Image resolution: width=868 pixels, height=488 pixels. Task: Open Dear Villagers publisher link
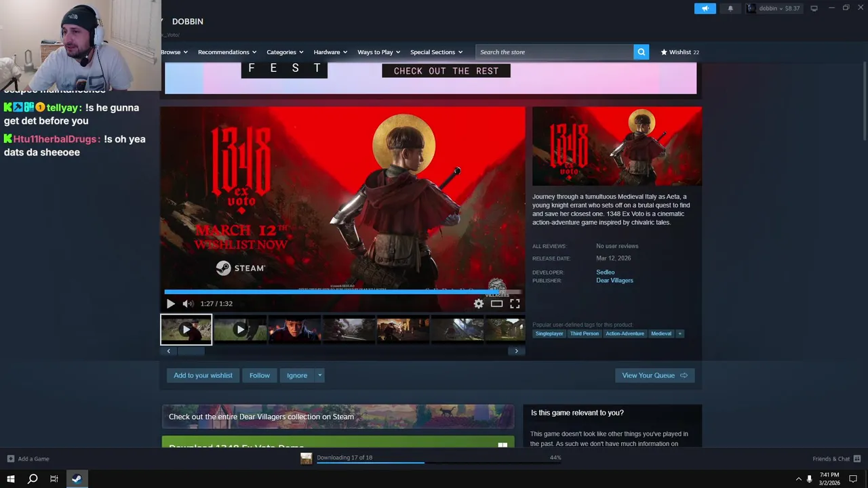(x=614, y=281)
